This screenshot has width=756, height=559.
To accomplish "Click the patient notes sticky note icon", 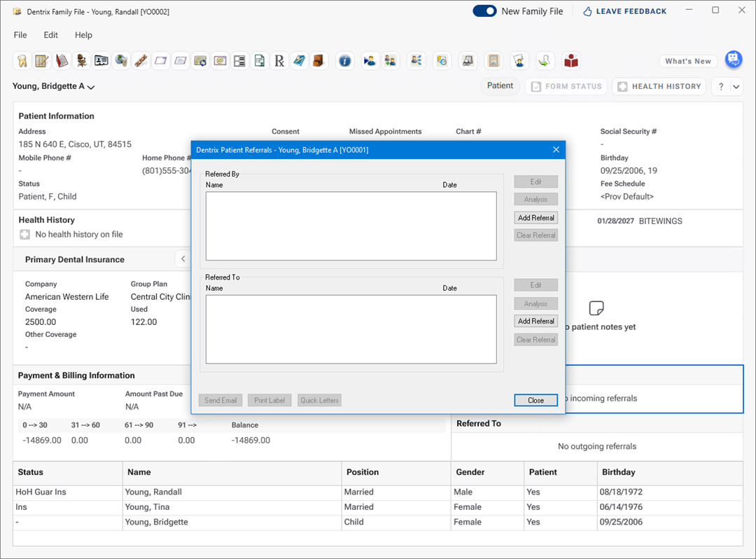I will point(596,308).
